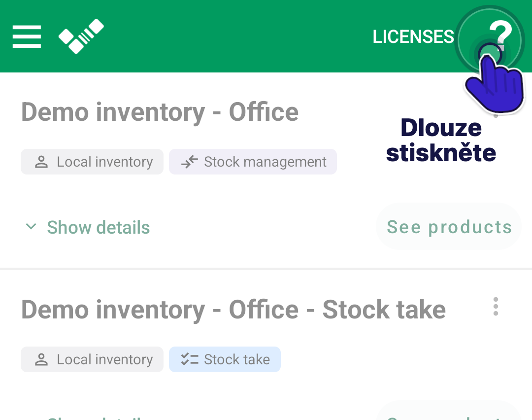Tap the app barcode logo icon
Viewport: 532px width, 420px height.
coord(81,36)
